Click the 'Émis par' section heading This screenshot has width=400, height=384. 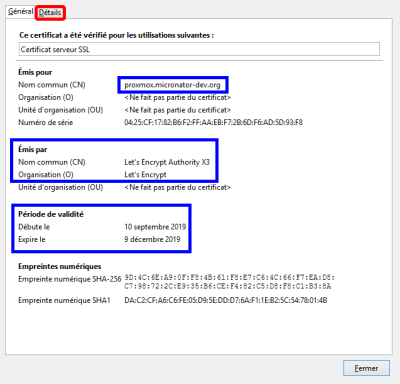33,149
